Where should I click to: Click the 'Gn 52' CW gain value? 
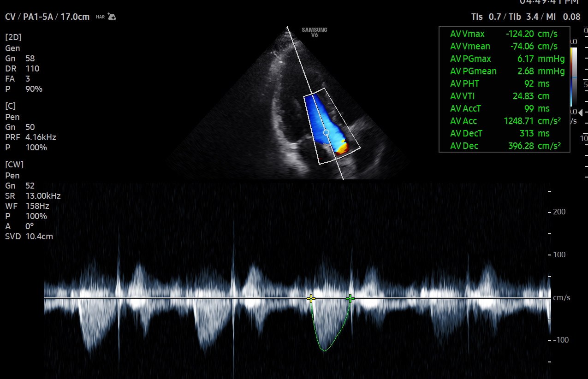tap(20, 185)
